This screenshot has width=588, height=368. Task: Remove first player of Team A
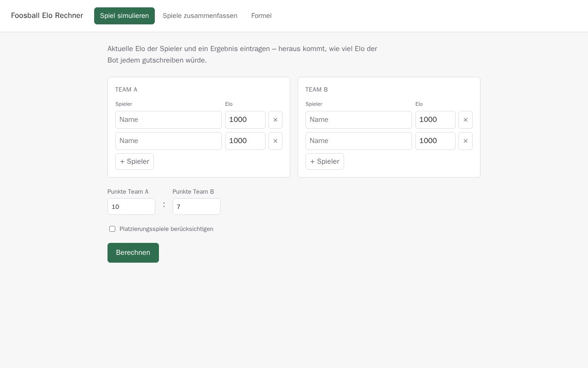(x=275, y=120)
